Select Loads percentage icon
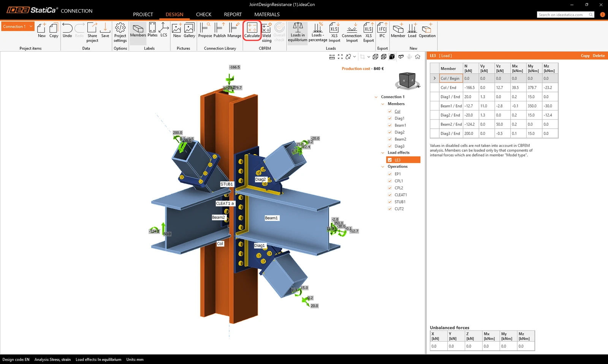The height and width of the screenshot is (364, 608). [318, 32]
